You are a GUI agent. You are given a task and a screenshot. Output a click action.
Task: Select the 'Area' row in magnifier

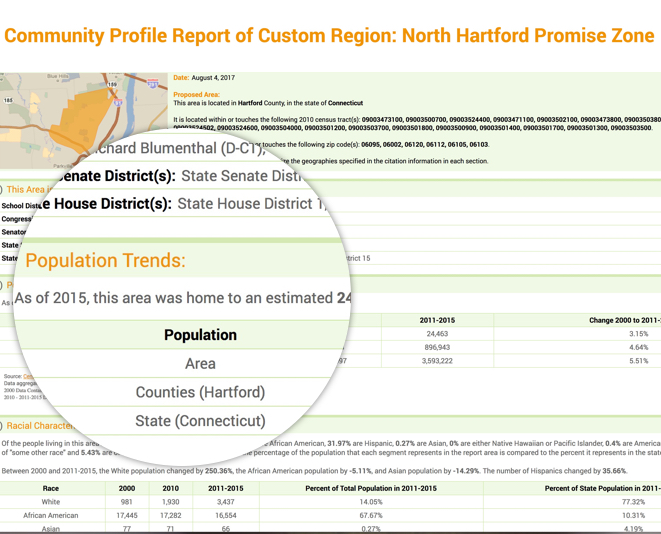200,363
